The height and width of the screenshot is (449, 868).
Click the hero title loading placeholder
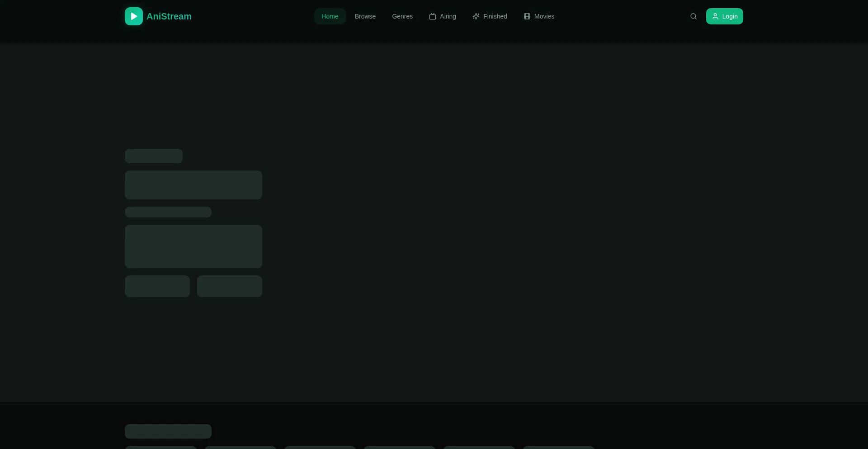click(x=193, y=185)
